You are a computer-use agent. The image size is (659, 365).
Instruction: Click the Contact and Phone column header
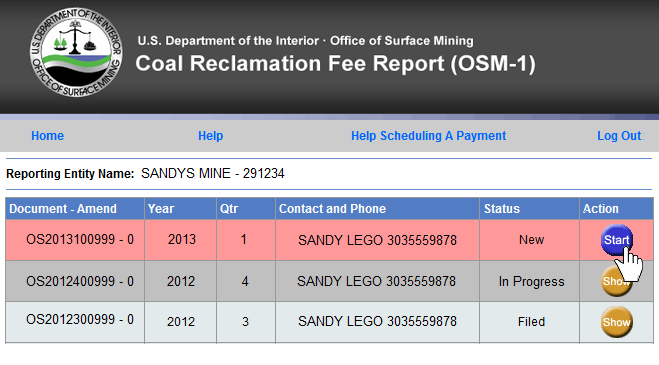332,209
